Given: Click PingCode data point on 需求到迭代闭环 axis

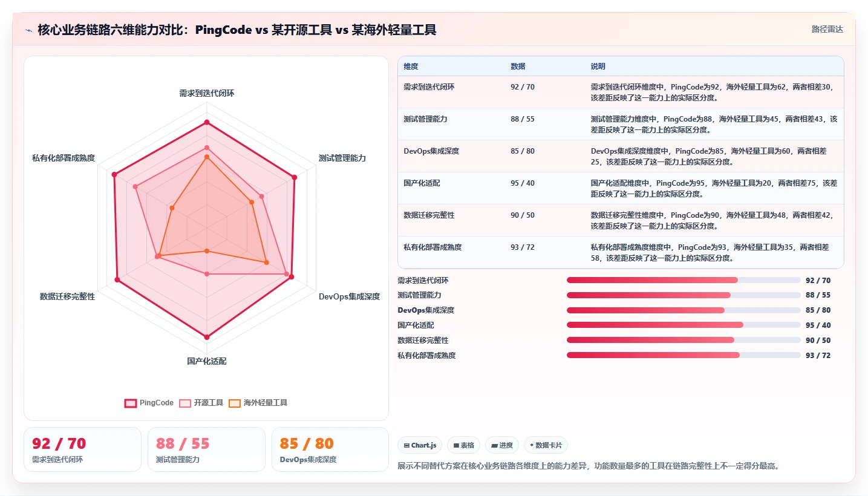Looking at the screenshot, I should [x=207, y=123].
